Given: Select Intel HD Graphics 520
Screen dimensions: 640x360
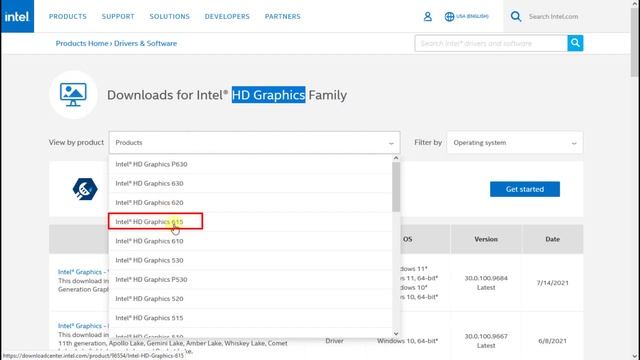Looking at the screenshot, I should coord(250,298).
